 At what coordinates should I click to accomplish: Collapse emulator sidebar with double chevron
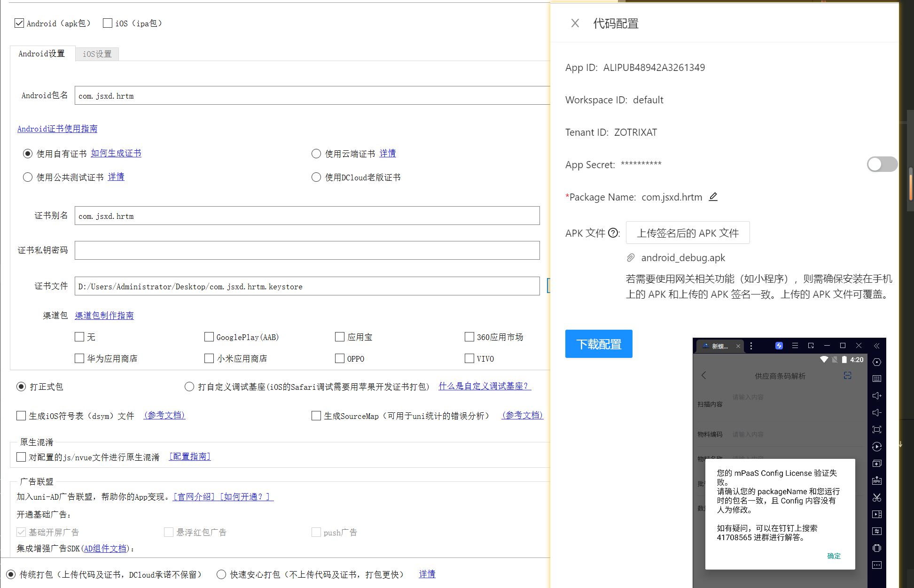(877, 346)
